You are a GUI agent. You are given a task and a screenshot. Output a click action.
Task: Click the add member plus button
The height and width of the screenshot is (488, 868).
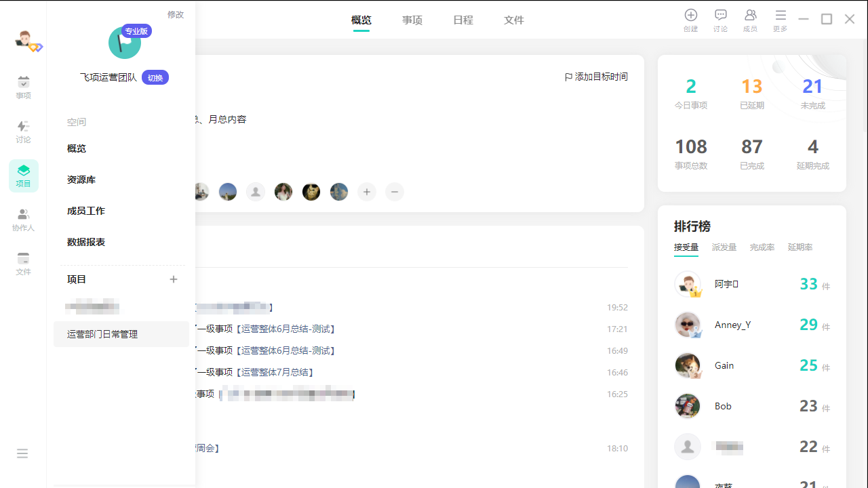click(x=367, y=192)
